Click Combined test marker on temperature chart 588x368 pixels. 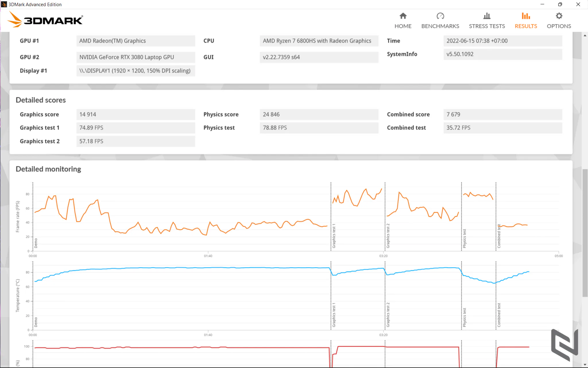coord(499,315)
